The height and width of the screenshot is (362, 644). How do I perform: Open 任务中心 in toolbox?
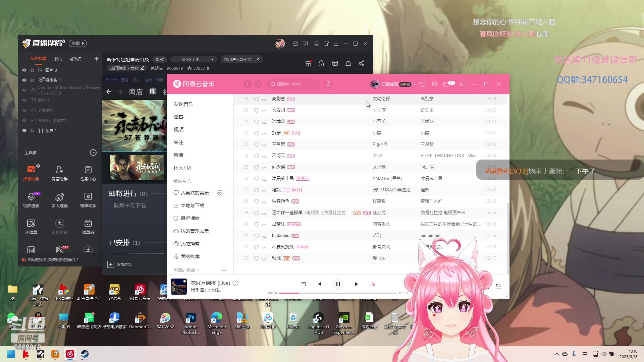(x=88, y=173)
